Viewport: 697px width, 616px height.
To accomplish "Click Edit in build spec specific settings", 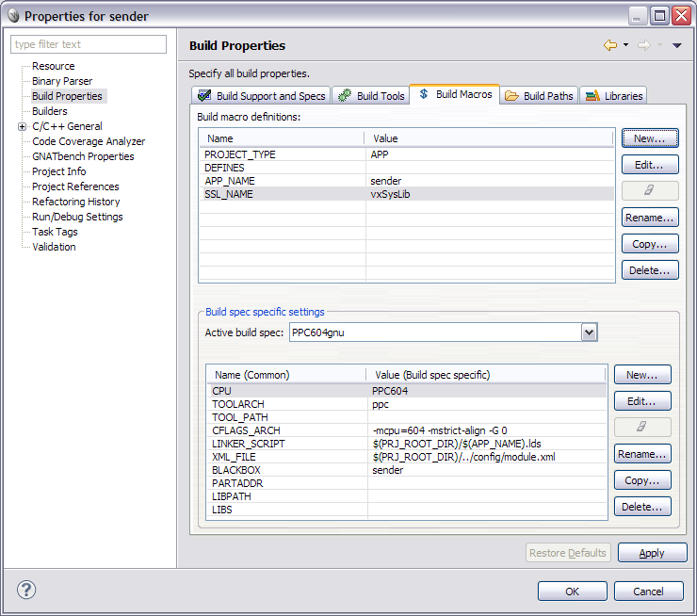I will [x=641, y=401].
